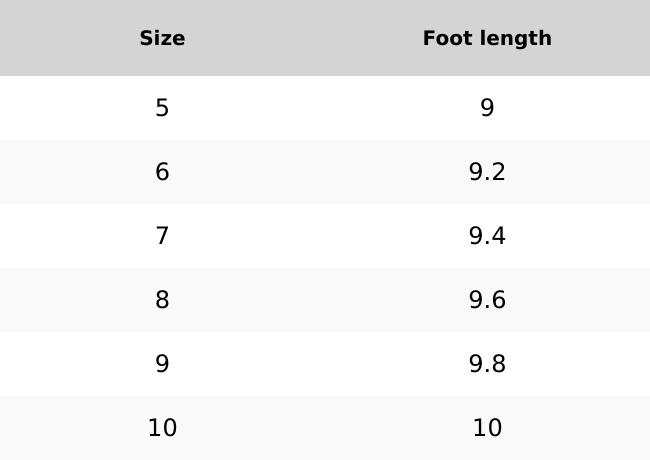Choose the size matching 9.4 foot length

pos(162,236)
